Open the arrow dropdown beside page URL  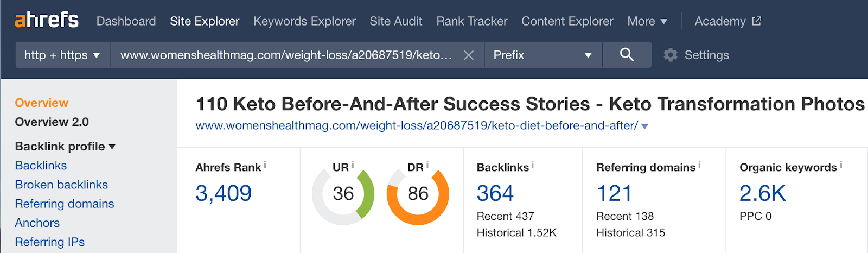pyautogui.click(x=644, y=126)
